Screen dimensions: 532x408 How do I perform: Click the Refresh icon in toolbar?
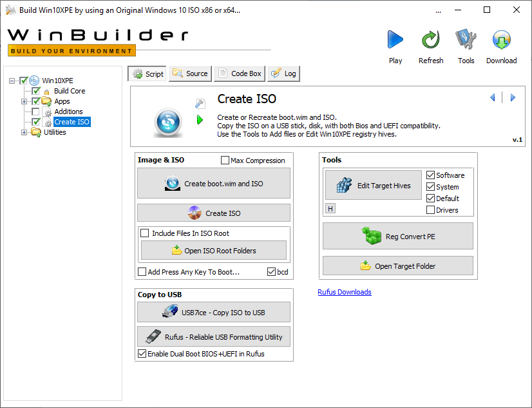tap(430, 40)
